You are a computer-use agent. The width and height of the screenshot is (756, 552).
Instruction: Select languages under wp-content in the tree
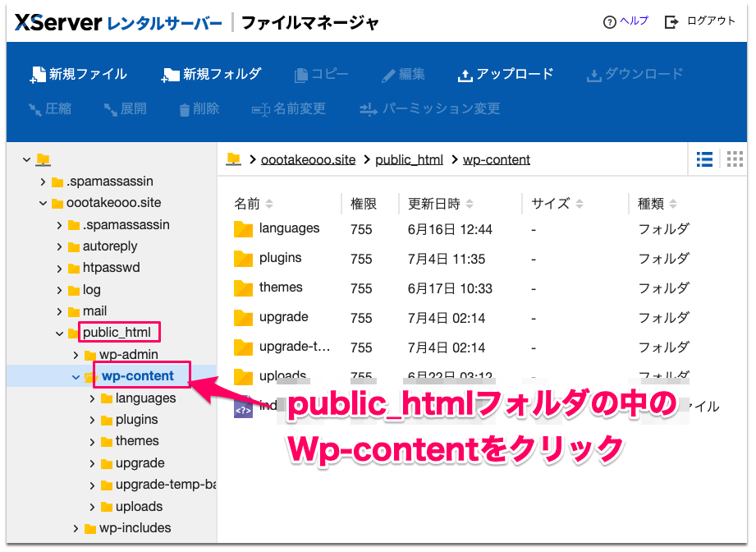(145, 398)
